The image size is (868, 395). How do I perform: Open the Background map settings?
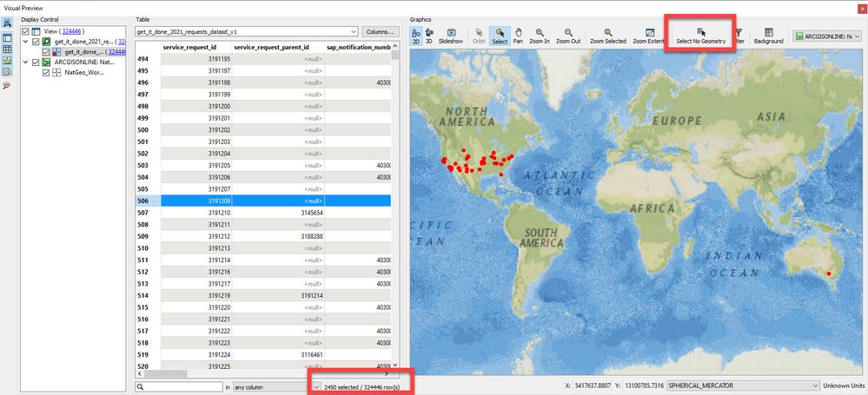click(768, 36)
